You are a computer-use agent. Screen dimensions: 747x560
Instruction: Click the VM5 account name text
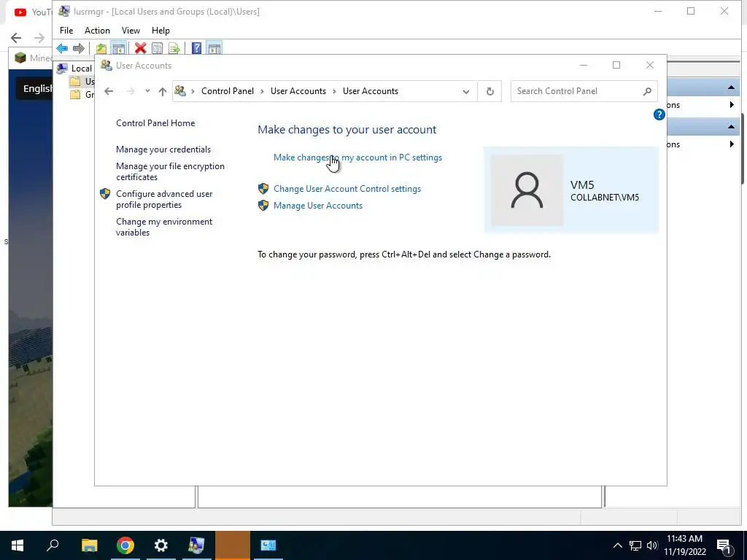pyautogui.click(x=582, y=184)
